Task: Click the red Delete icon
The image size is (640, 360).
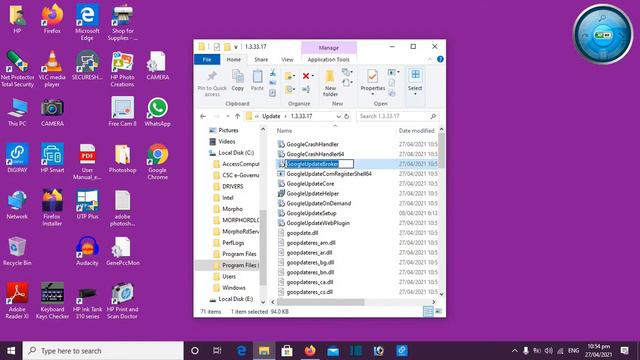Action: click(x=306, y=76)
